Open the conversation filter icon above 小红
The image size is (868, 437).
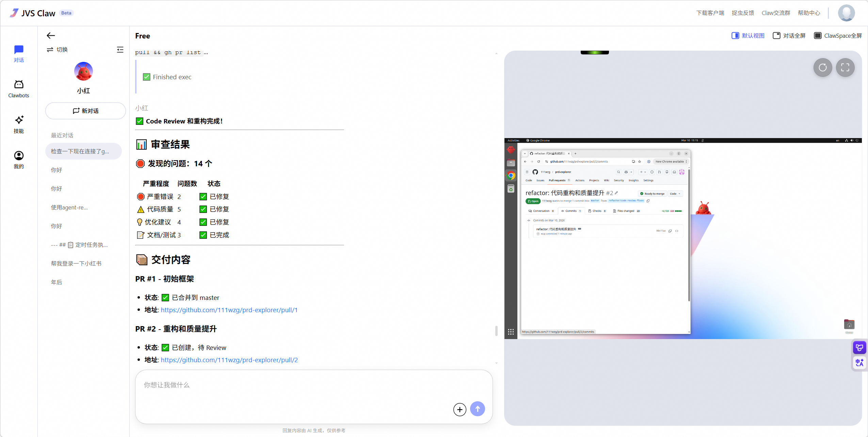(x=120, y=49)
